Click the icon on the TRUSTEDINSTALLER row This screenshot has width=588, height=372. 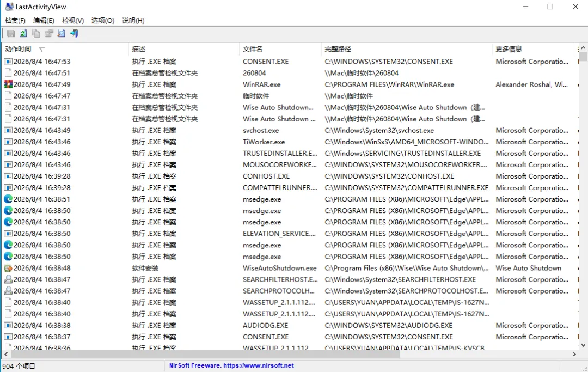coord(8,154)
